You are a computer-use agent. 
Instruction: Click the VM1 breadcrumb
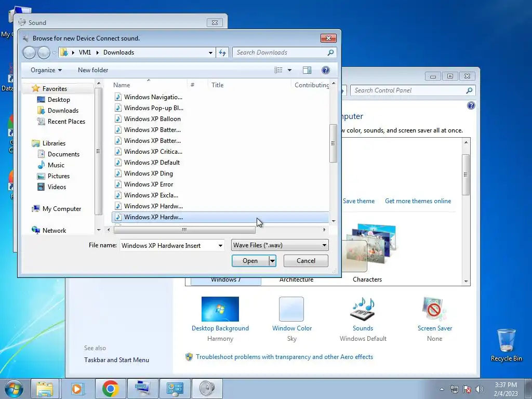[x=85, y=52]
